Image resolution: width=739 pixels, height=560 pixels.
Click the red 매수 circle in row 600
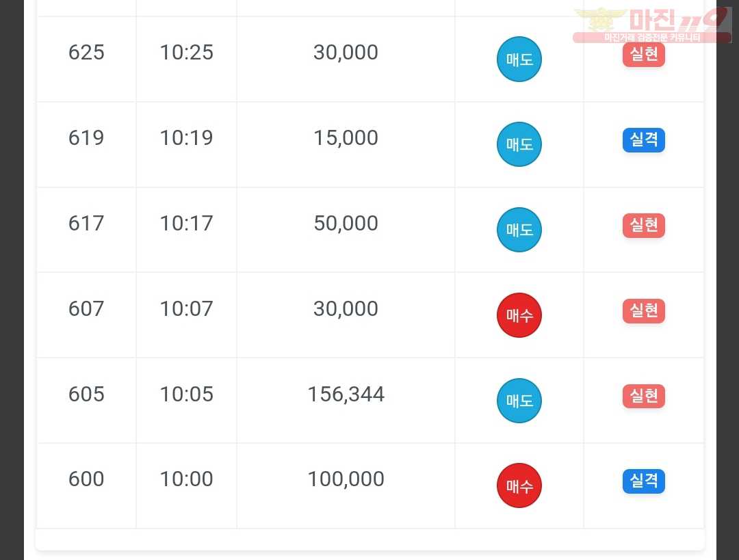[519, 485]
